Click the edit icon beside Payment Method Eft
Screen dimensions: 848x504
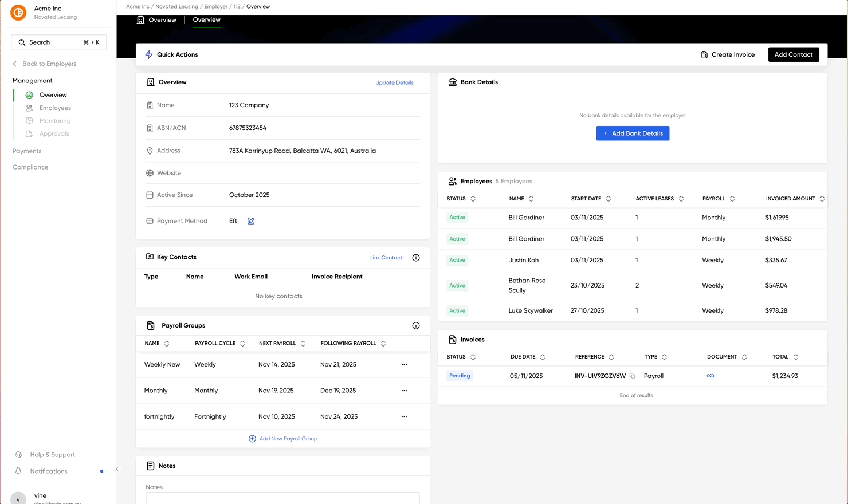251,221
